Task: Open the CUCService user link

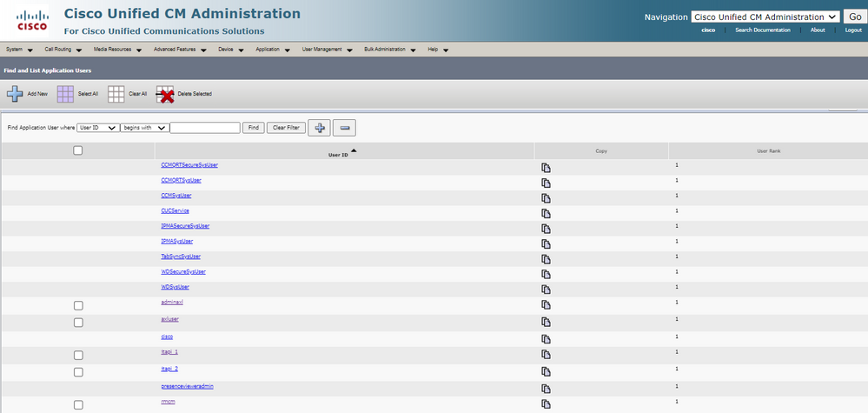Action: click(175, 211)
